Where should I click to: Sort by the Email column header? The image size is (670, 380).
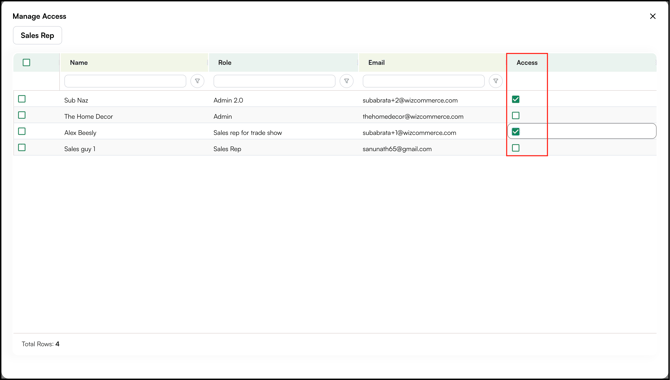(x=432, y=62)
